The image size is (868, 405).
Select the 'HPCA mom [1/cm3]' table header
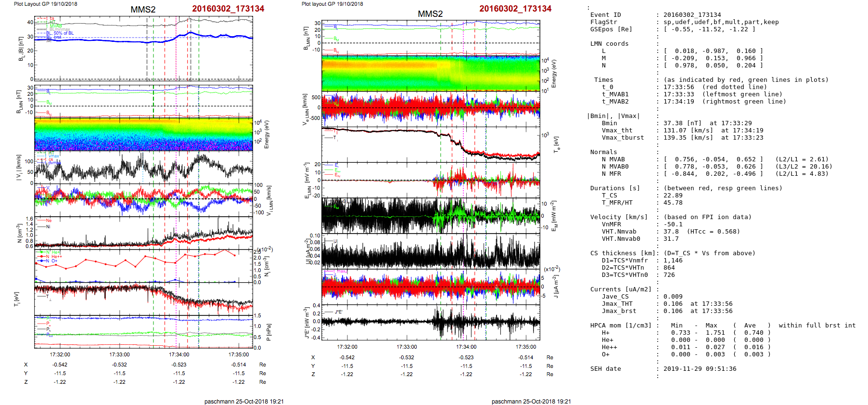[621, 326]
